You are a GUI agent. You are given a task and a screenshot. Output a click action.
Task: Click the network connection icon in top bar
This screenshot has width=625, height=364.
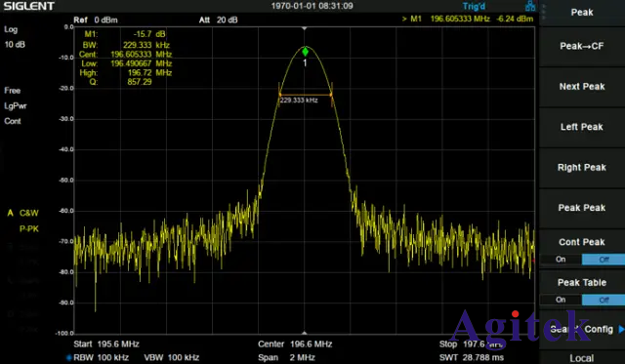530,6
